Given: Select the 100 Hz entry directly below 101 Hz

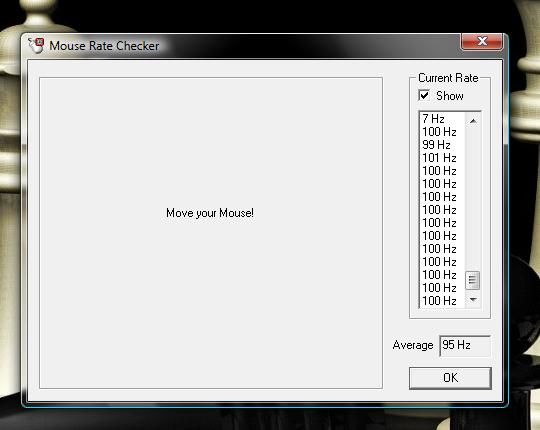Looking at the screenshot, I should [443, 171].
